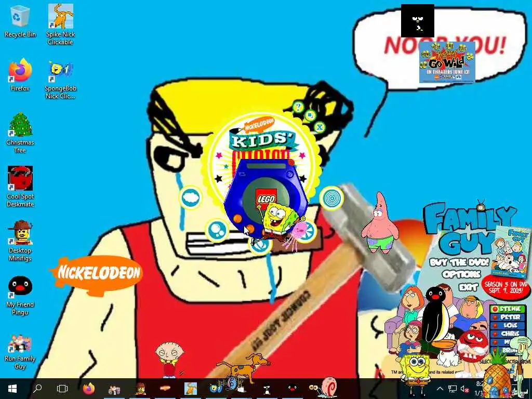The height and width of the screenshot is (399, 532).
Task: Switch to Firefox on the taskbar
Action: (88, 389)
